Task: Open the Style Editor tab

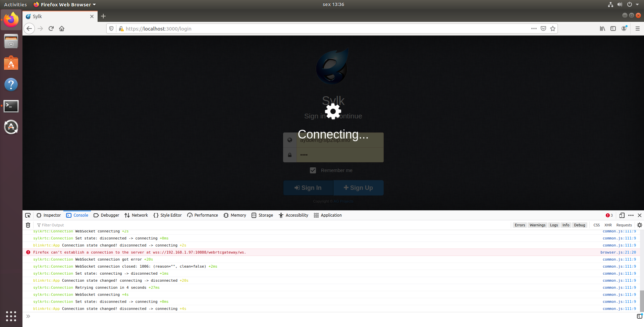Action: point(167,215)
